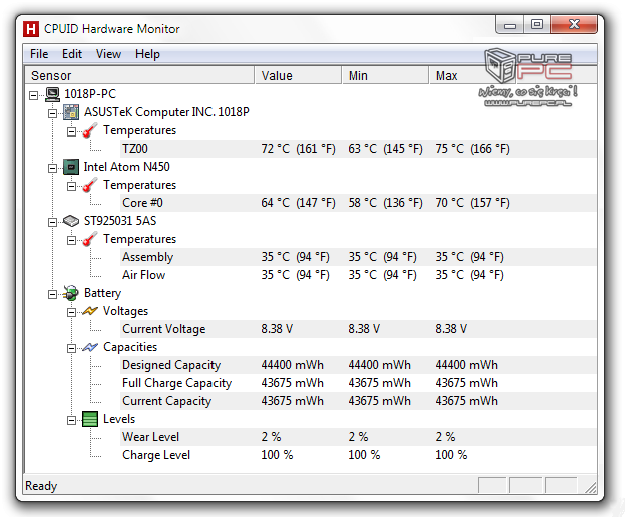
Task: Click Core #0 max value 70 °C (157 °F)
Action: click(472, 203)
